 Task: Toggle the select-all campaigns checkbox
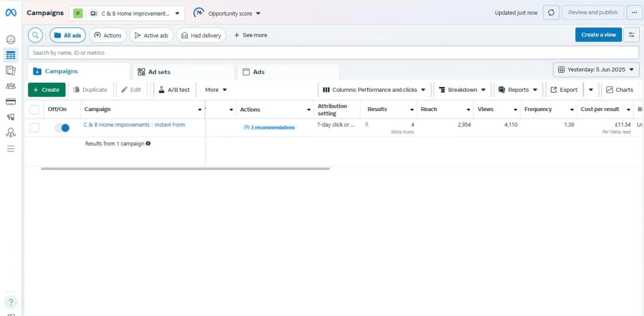point(34,109)
